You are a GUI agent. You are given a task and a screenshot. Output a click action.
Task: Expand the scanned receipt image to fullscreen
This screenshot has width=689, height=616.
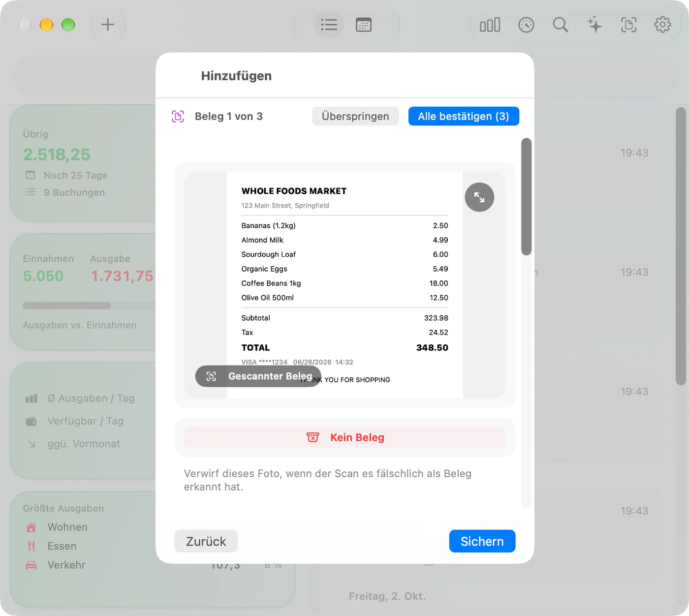[479, 197]
